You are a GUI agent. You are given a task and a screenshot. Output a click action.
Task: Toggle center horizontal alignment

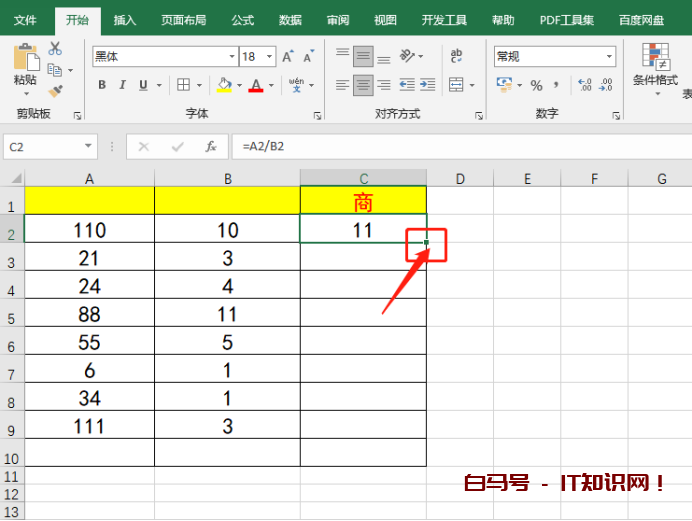[363, 85]
